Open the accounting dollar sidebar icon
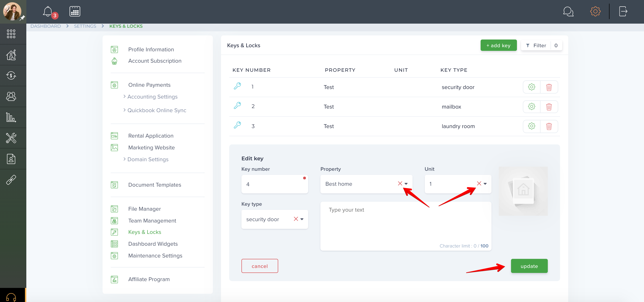 (11, 76)
